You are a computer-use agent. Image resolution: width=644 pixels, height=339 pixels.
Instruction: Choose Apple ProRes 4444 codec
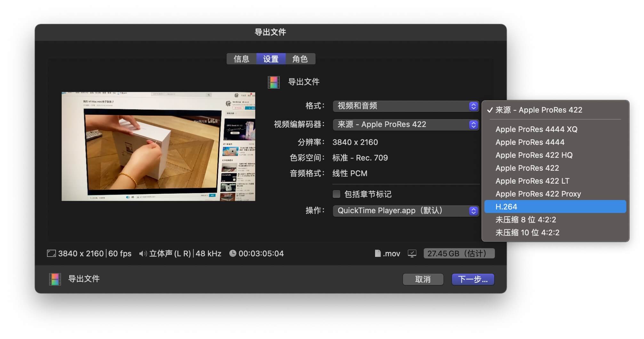click(555, 142)
